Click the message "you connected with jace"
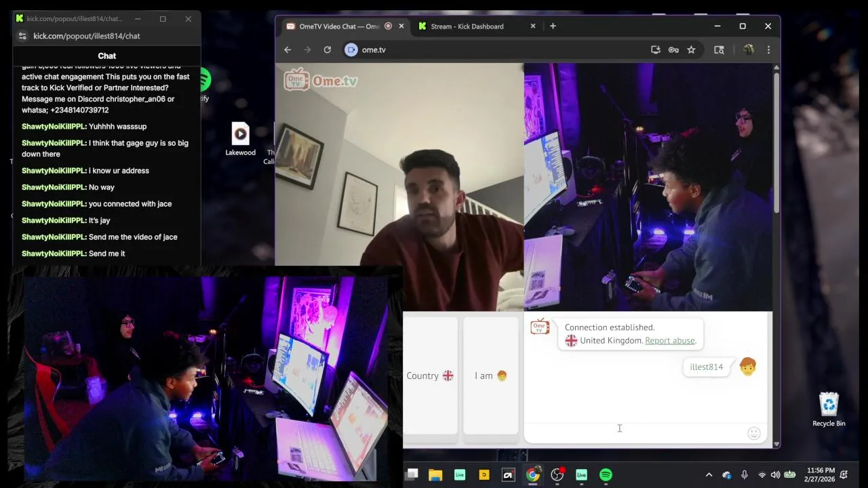This screenshot has height=488, width=868. (130, 204)
